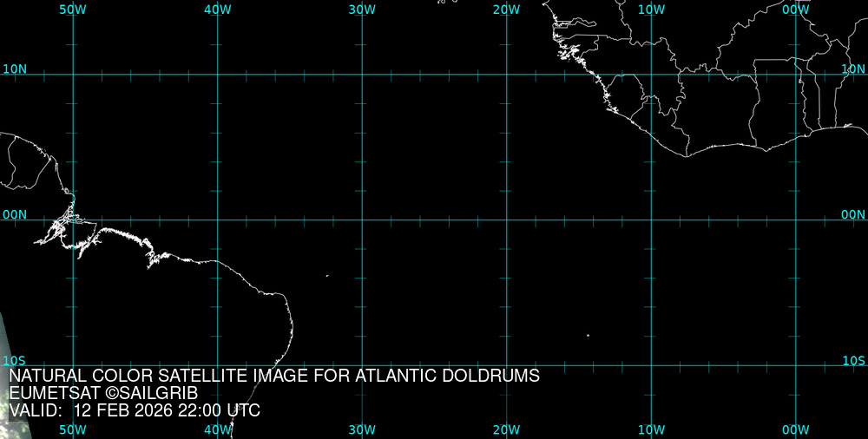Click the 10W longitude label along the top edge

[x=651, y=10]
